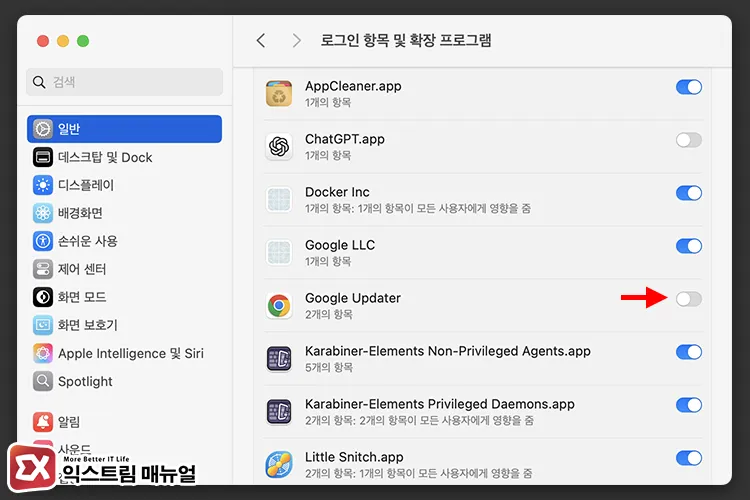Click the 알림 bell icon
The height and width of the screenshot is (500, 750).
43,422
